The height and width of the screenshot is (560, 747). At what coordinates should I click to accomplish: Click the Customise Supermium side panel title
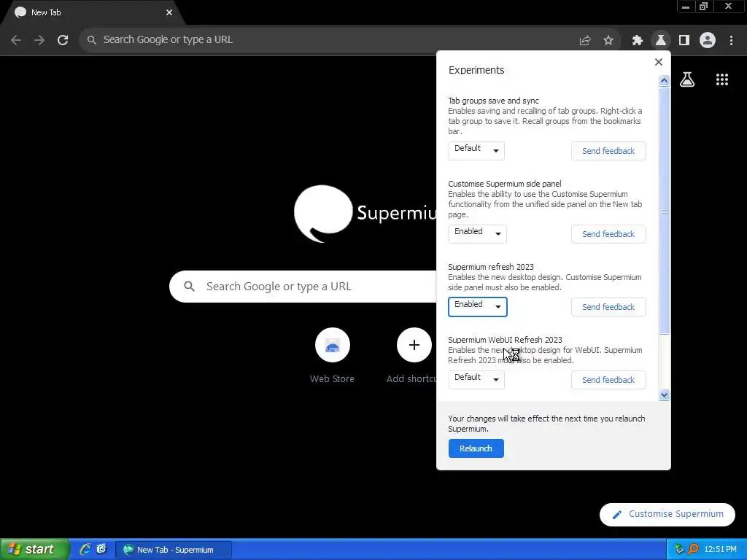coord(505,184)
